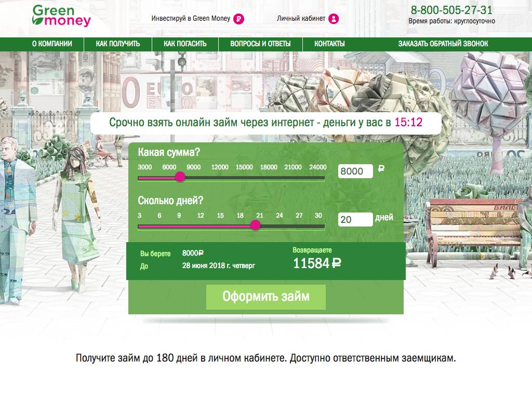
Task: Open the О КОМПАНИИ menu item
Action: [52, 44]
